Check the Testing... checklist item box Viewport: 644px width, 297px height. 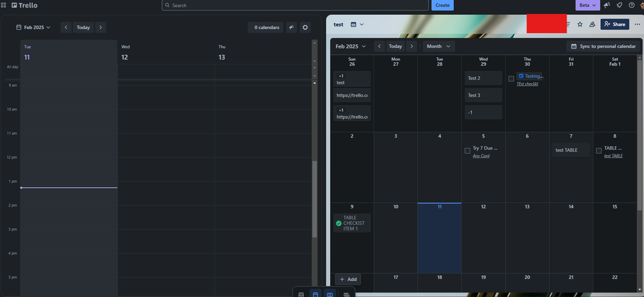coord(511,79)
